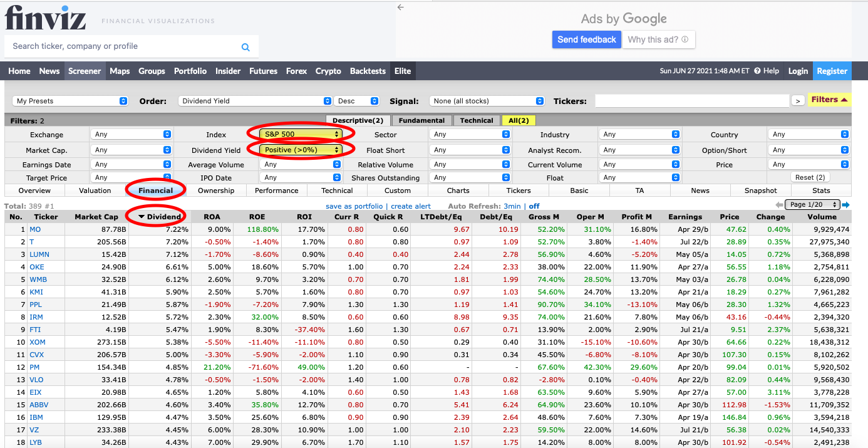868x448 pixels.
Task: Click the search magnifier icon
Action: click(245, 47)
